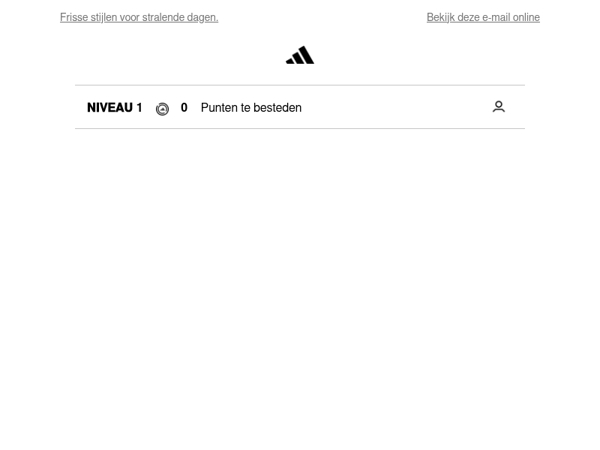Open membership level details from 'NIVEAU 1'
Image resolution: width=600 pixels, height=450 pixels.
[114, 108]
